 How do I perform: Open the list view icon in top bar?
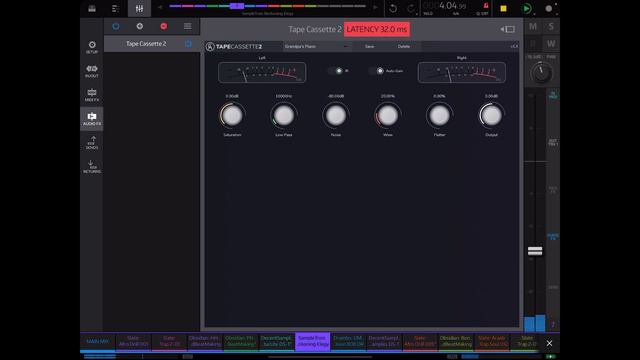coord(116,8)
